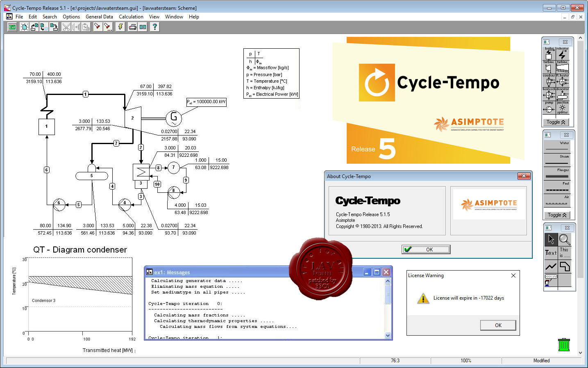The image size is (588, 368).
Task: Click Messages window scrollbar down arrow
Action: pyautogui.click(x=388, y=335)
